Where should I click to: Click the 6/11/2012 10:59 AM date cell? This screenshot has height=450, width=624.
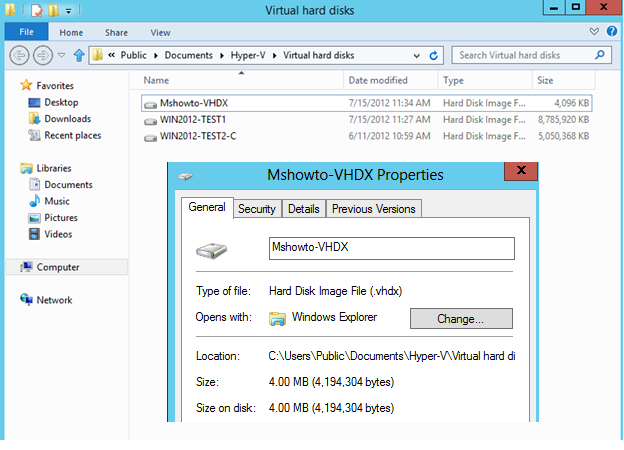[389, 136]
